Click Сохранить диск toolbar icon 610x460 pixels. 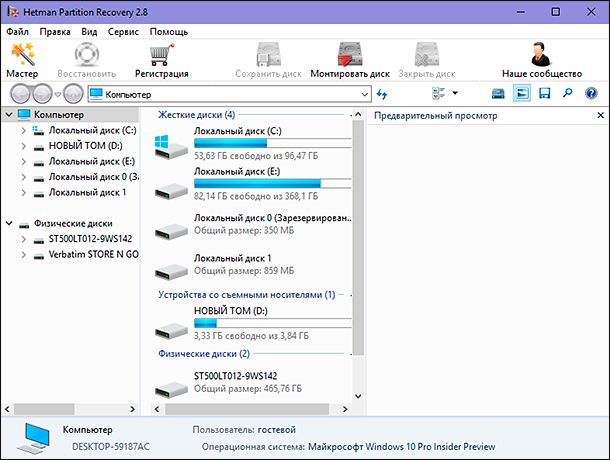(x=268, y=54)
